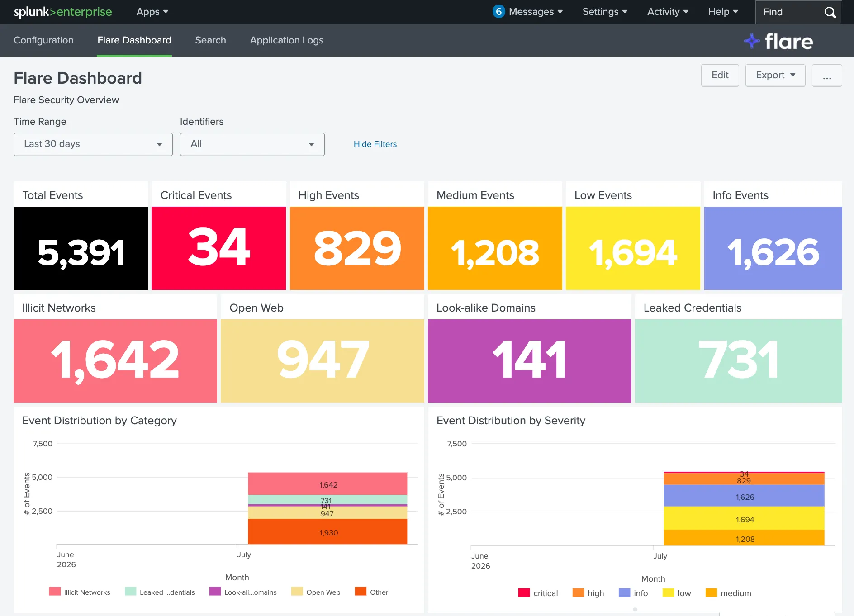
Task: Click the low bar segment labeled 1,694
Action: pos(744,518)
